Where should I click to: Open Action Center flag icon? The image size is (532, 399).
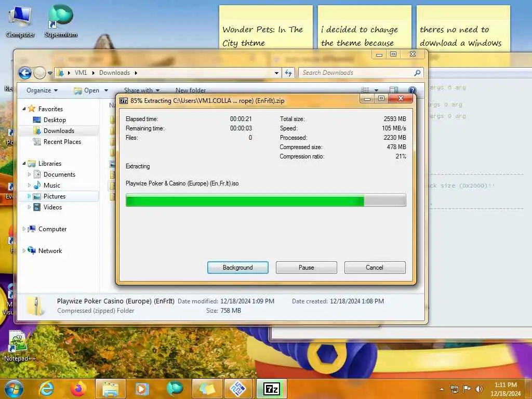click(x=467, y=389)
